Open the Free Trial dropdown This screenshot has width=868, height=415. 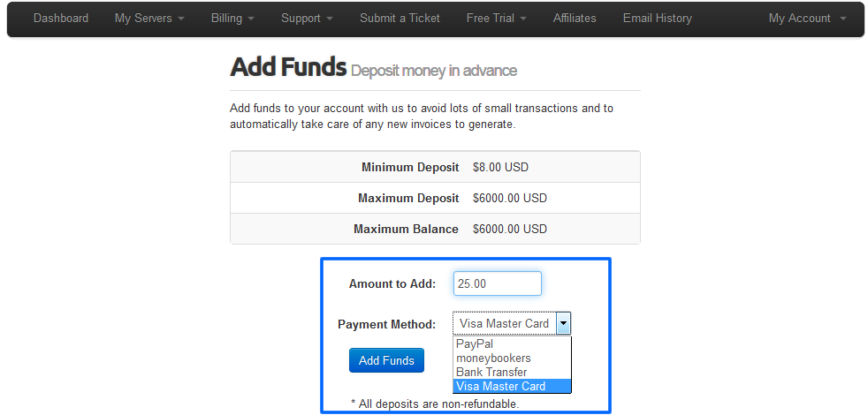[496, 19]
